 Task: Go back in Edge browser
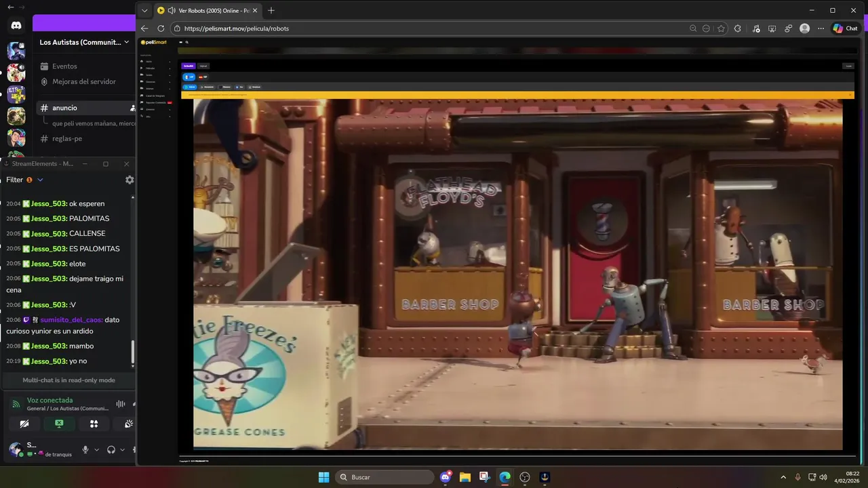[144, 28]
